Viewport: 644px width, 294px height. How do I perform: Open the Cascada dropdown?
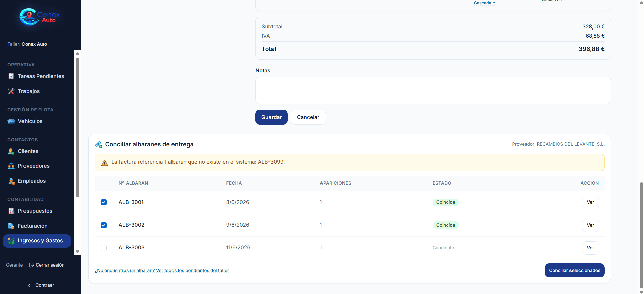484,3
